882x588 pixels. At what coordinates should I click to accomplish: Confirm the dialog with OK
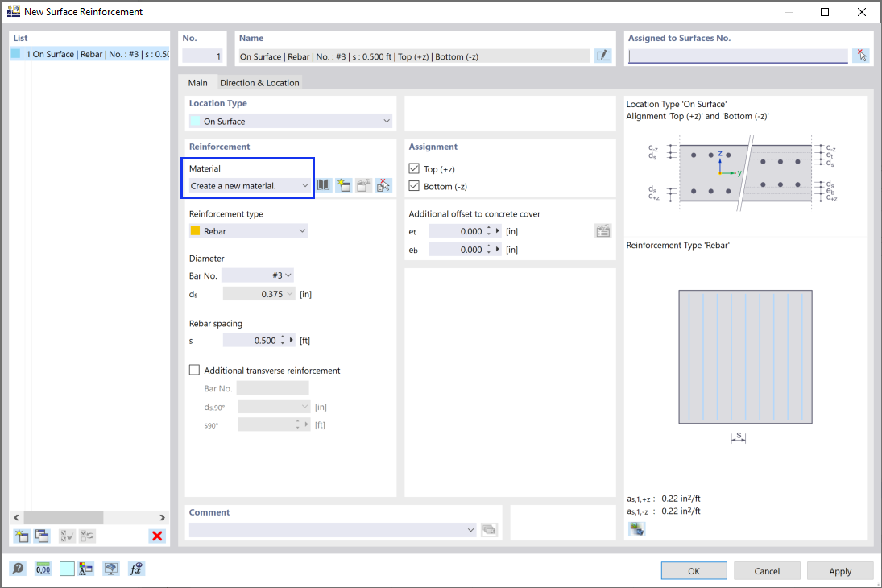[x=693, y=570]
